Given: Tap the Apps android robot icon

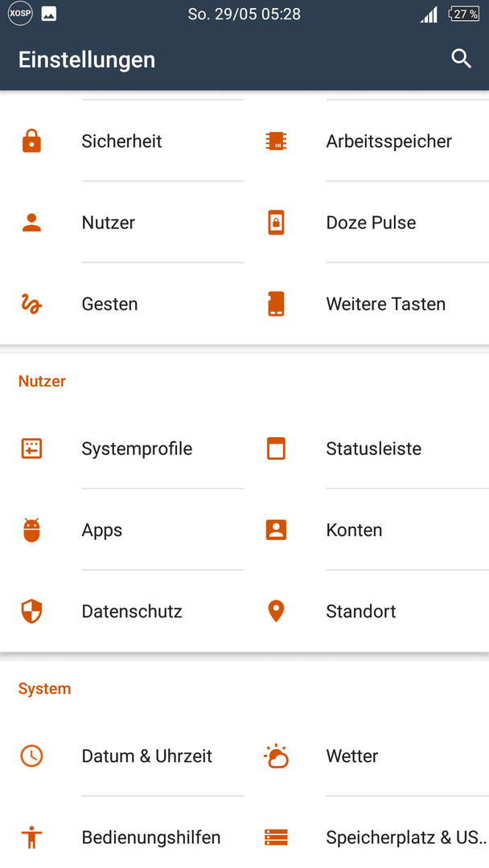Looking at the screenshot, I should pos(31,530).
